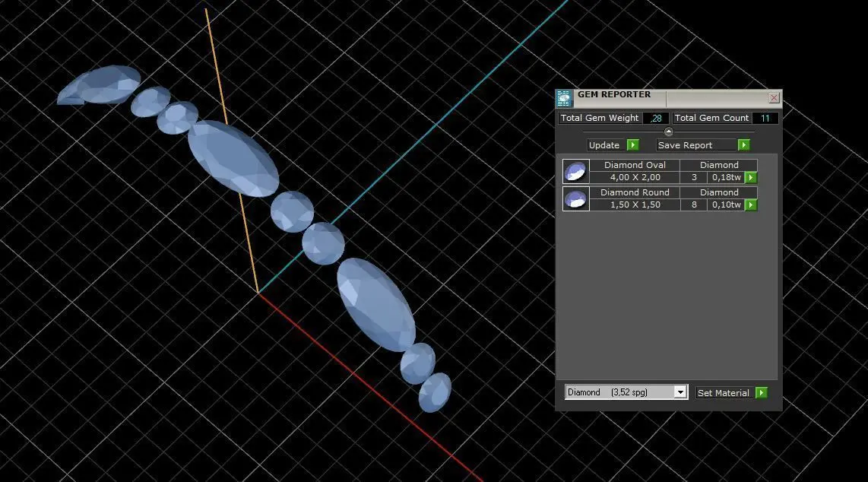Click the slider handle below Total Gem Weight

click(669, 132)
